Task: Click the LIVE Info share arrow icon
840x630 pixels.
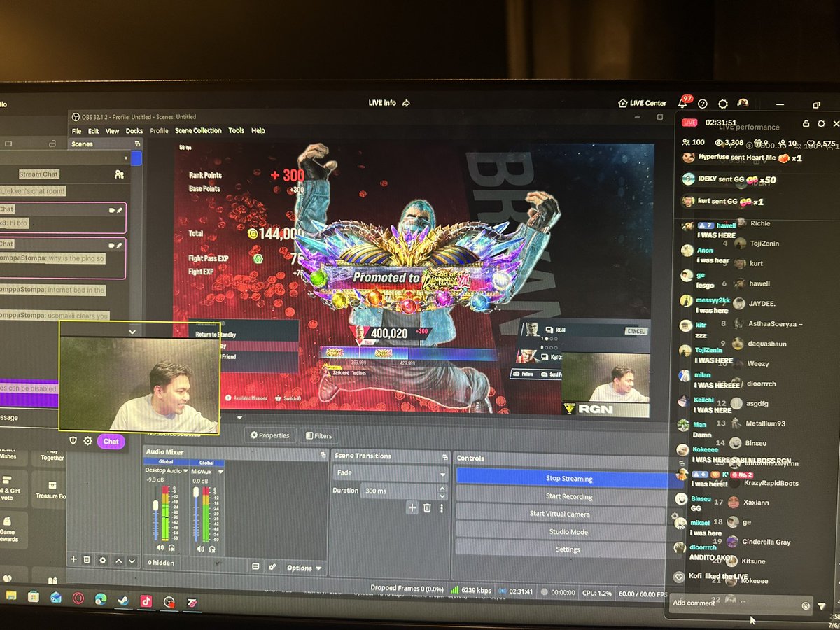Action: [406, 103]
